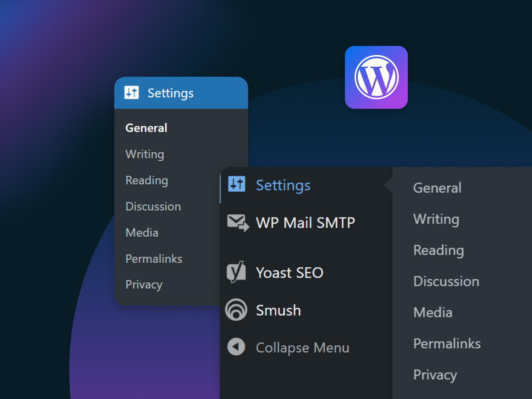Click the sliders icon in the blue Settings header
The image size is (532, 399).
pyautogui.click(x=132, y=93)
